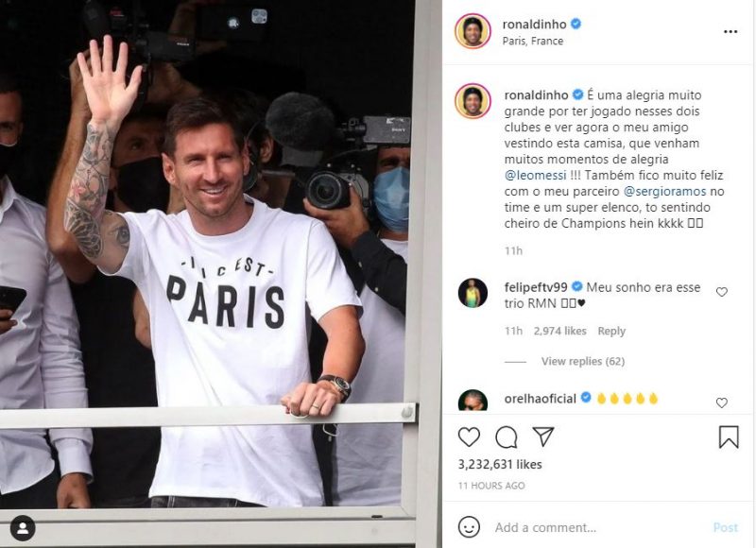Share the post with the paper plane icon
Screen dimensions: 756x548
point(543,437)
